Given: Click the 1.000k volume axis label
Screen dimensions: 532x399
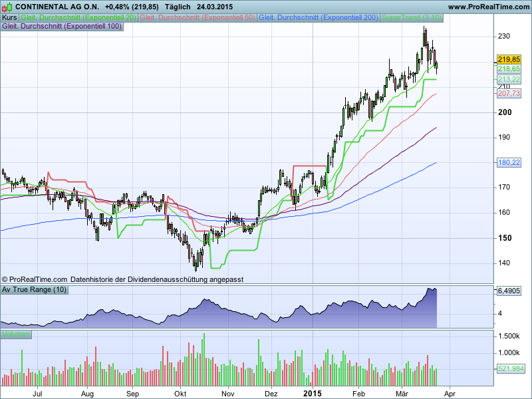Looking at the screenshot, I should [509, 353].
